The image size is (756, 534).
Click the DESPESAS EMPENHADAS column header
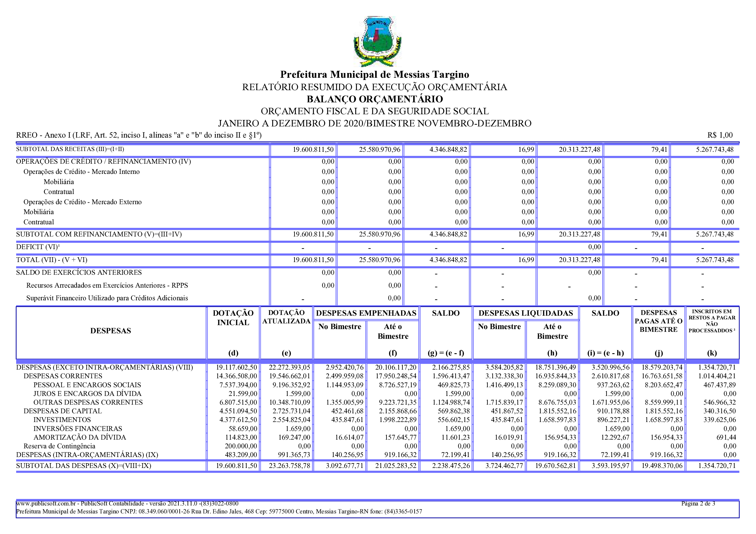[366, 313]
